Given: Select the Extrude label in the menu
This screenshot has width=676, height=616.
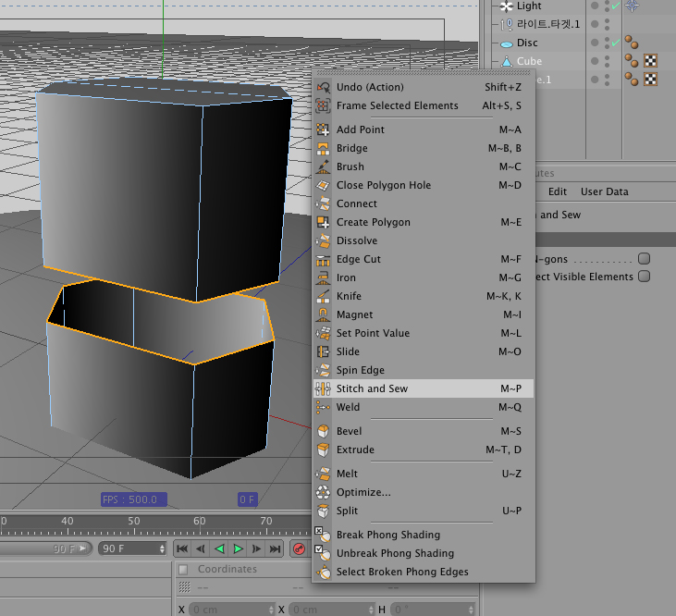Looking at the screenshot, I should pos(355,450).
